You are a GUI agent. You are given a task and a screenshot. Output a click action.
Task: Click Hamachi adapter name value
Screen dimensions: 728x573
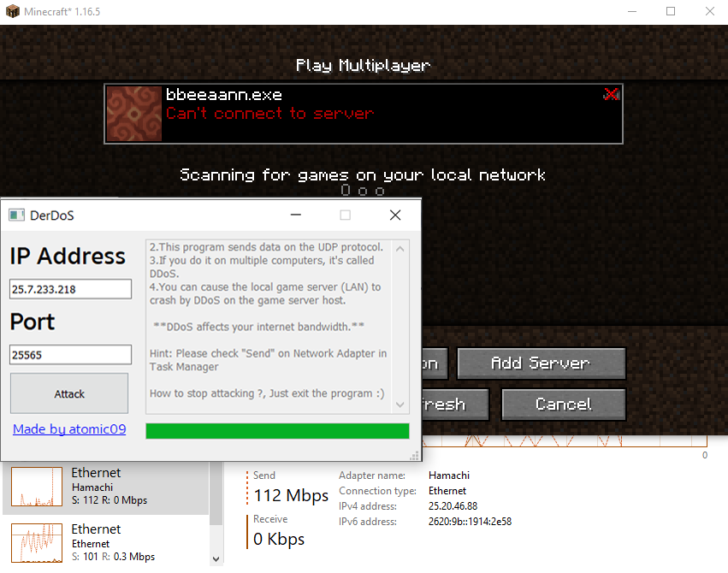click(x=449, y=476)
